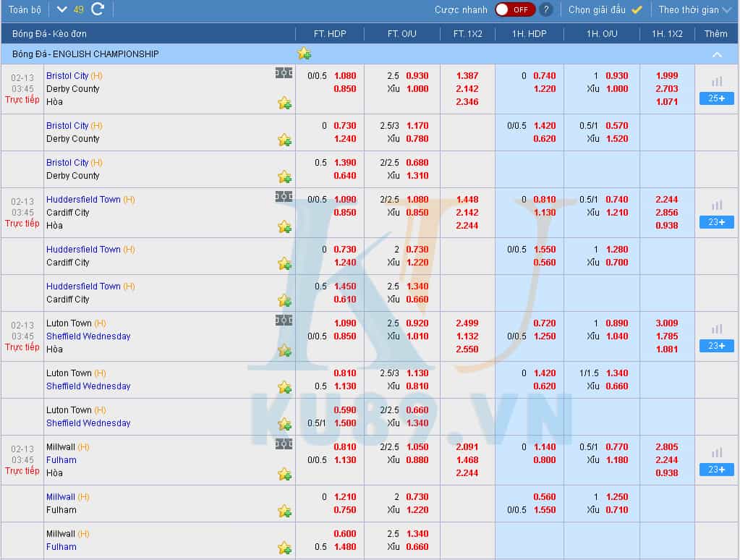Click the refresh odds icon

click(98, 9)
